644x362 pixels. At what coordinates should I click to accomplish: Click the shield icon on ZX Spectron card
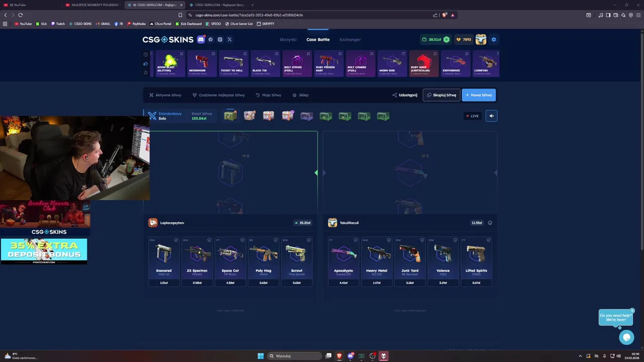209,240
